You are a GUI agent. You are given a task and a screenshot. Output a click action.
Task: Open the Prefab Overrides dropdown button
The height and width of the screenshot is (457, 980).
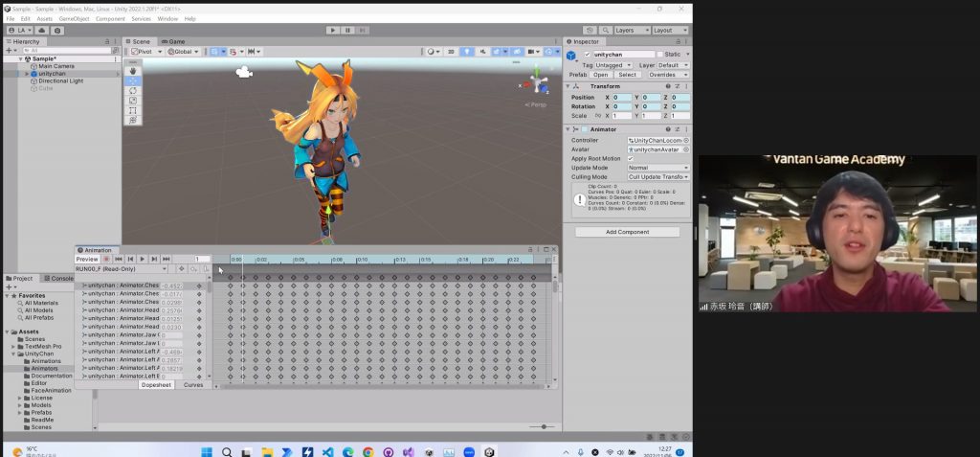[668, 75]
